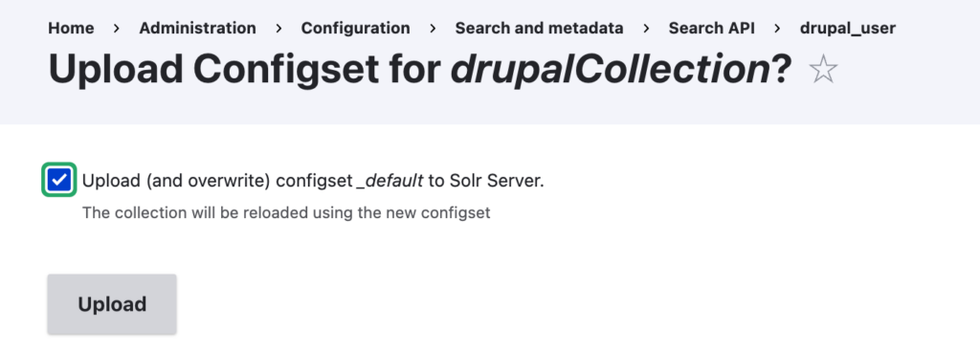980x351 pixels.
Task: Untick the Upload and overwrite configset checkbox
Action: point(58,180)
